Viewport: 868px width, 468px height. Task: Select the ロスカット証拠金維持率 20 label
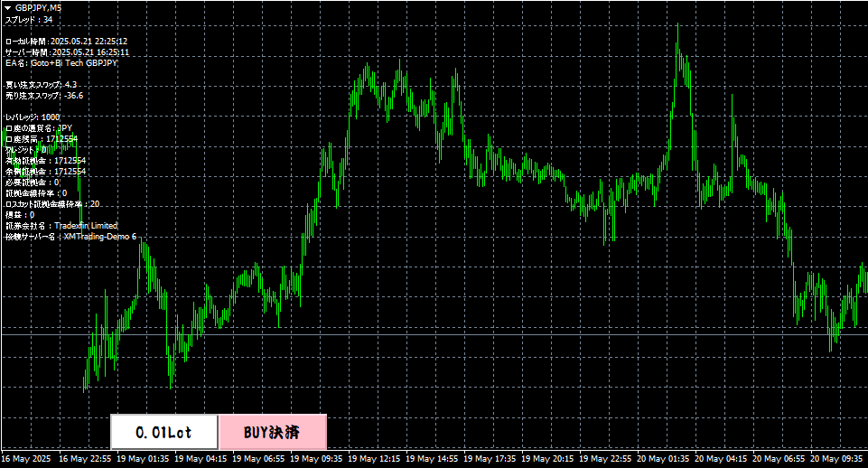pyautogui.click(x=52, y=204)
